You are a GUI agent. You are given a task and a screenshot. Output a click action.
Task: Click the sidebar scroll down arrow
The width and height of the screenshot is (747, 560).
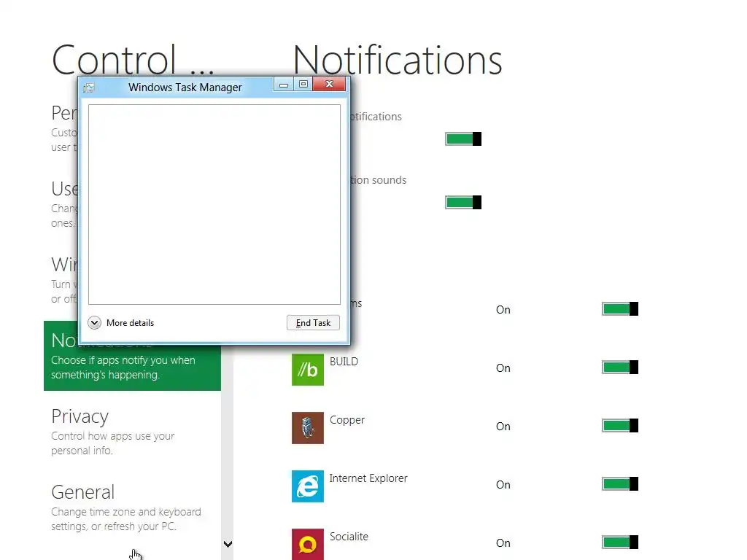pyautogui.click(x=228, y=544)
